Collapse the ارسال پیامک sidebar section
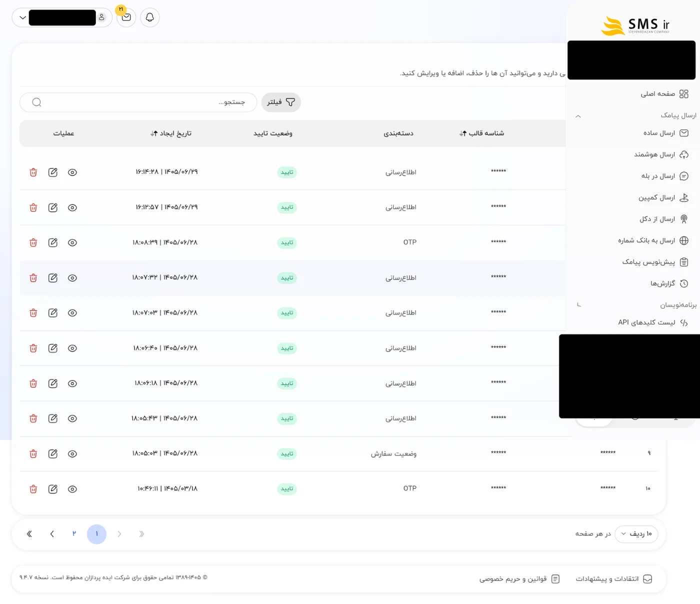The image size is (700, 604). pyautogui.click(x=578, y=116)
